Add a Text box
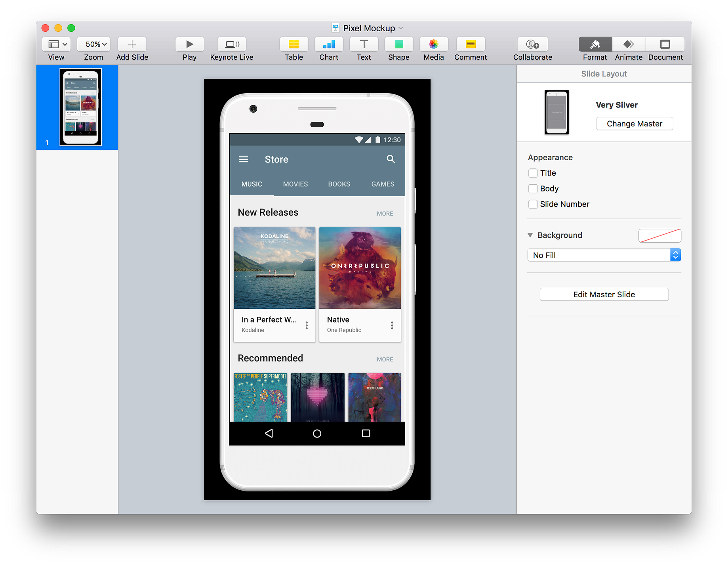This screenshot has height=566, width=728. pyautogui.click(x=364, y=44)
